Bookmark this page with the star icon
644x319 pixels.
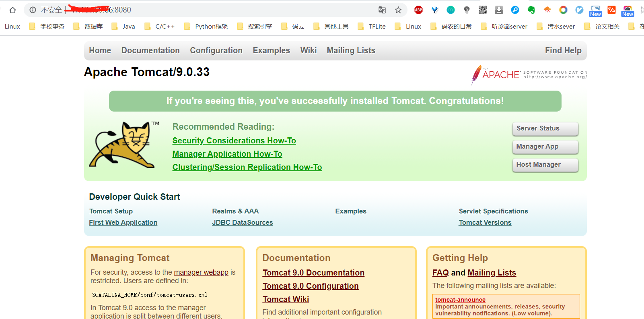pos(398,10)
